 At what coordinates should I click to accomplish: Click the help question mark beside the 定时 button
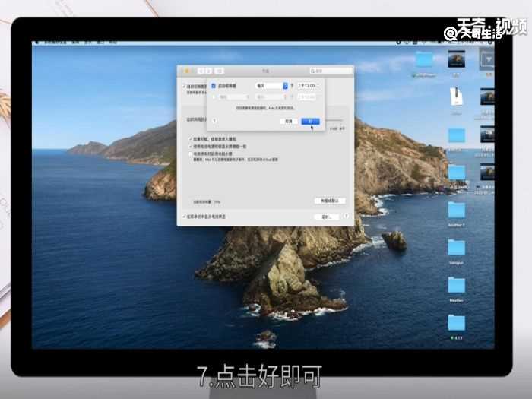pos(346,216)
